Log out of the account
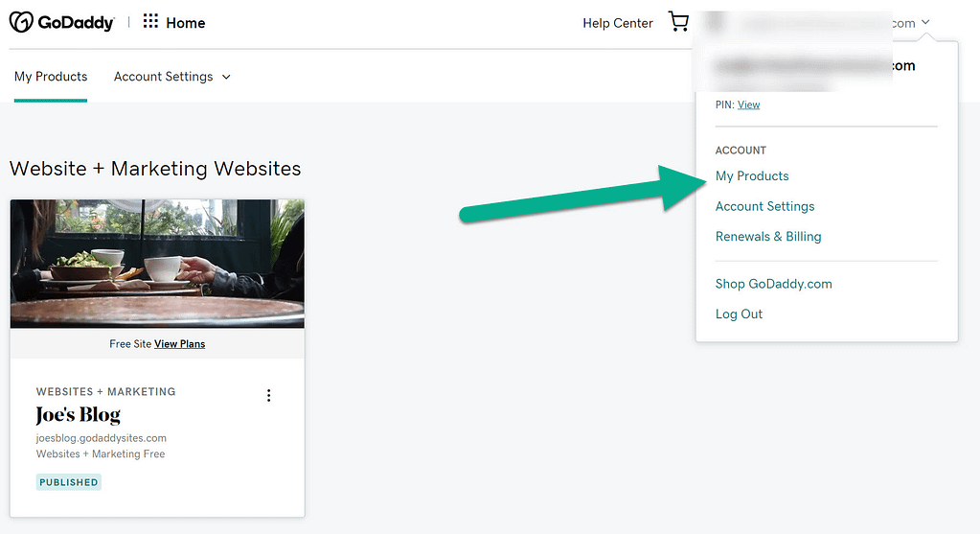The width and height of the screenshot is (980, 534). (739, 313)
